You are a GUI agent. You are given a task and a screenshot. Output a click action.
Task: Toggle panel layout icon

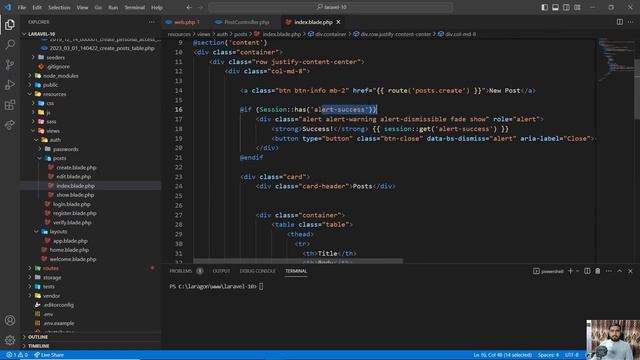coord(556,7)
